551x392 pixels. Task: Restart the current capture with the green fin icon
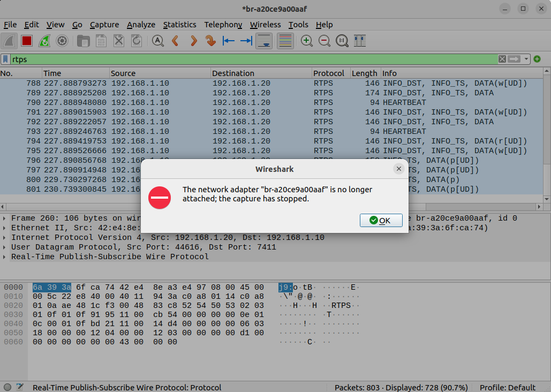(44, 41)
